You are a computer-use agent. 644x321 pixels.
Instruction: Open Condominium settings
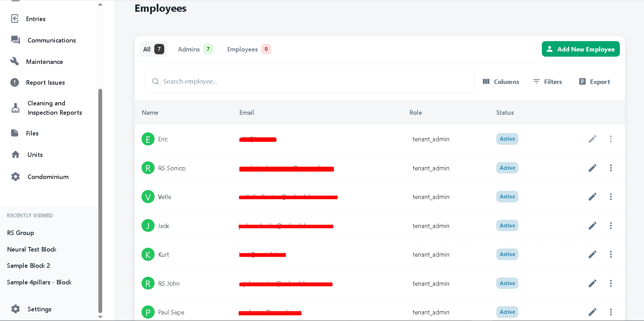pyautogui.click(x=48, y=177)
